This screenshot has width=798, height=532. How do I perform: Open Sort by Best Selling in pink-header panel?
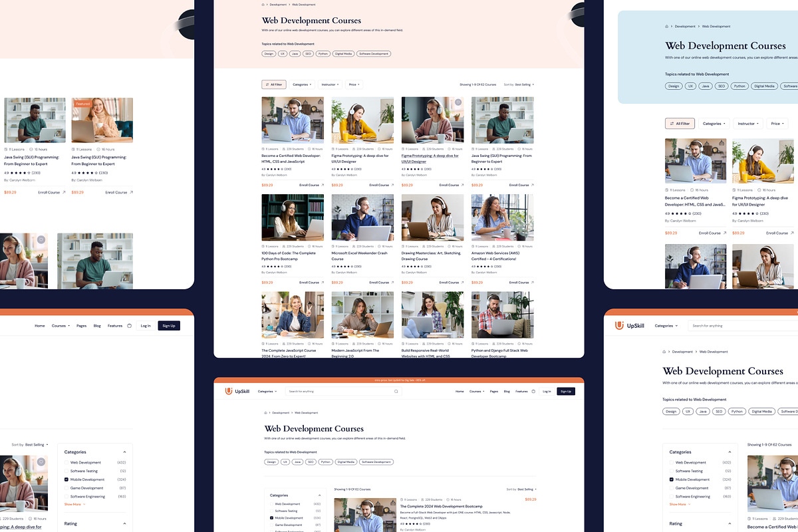[519, 84]
